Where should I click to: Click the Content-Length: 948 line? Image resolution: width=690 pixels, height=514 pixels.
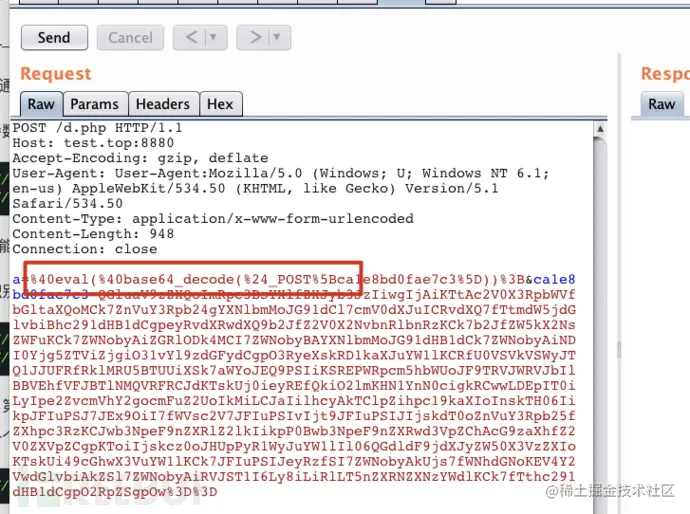coord(93,234)
